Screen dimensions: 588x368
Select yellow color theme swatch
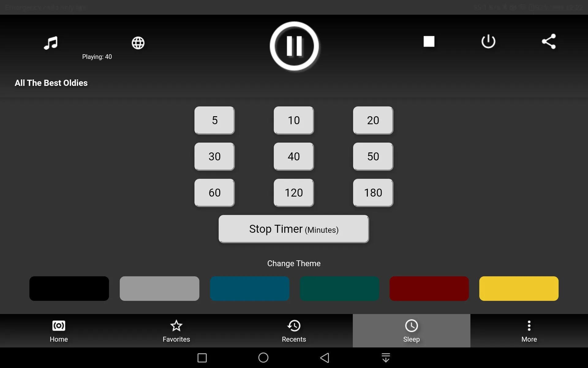[x=518, y=288]
